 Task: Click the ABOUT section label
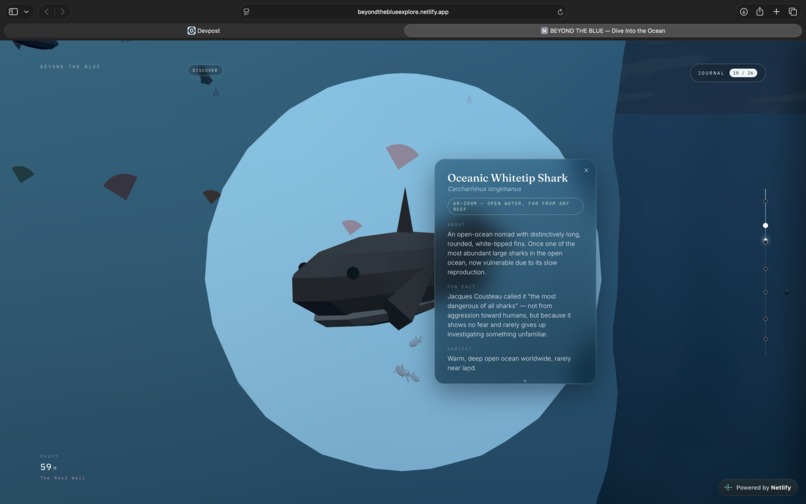click(456, 225)
